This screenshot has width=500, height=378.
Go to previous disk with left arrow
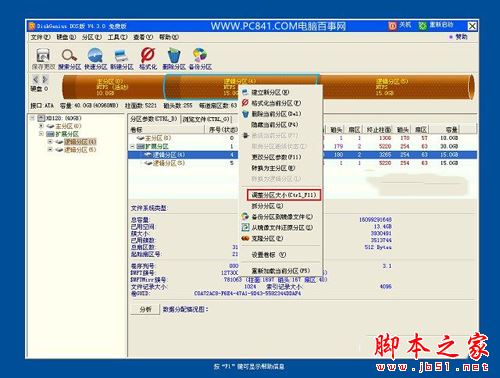(35, 79)
